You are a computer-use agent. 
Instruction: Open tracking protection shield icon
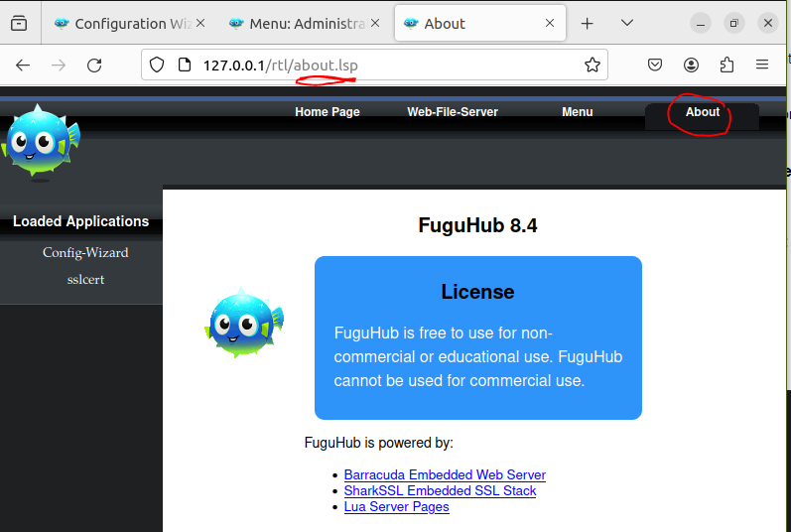pos(157,65)
